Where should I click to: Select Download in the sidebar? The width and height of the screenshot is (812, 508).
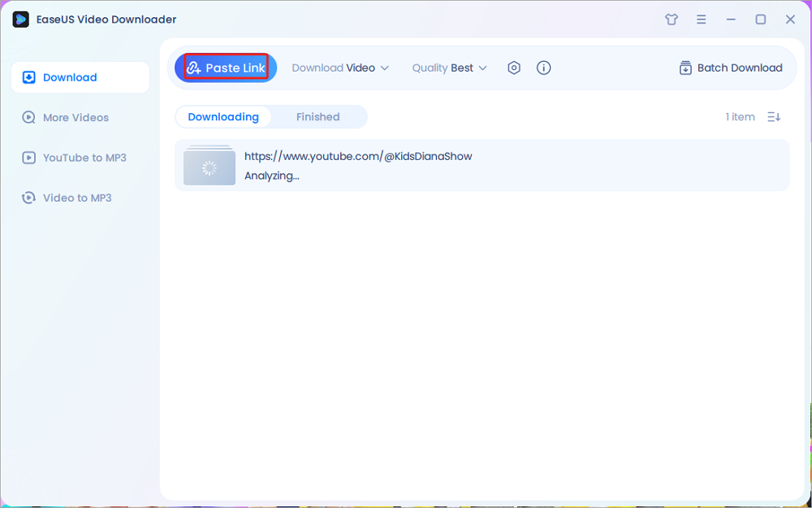[x=80, y=77]
